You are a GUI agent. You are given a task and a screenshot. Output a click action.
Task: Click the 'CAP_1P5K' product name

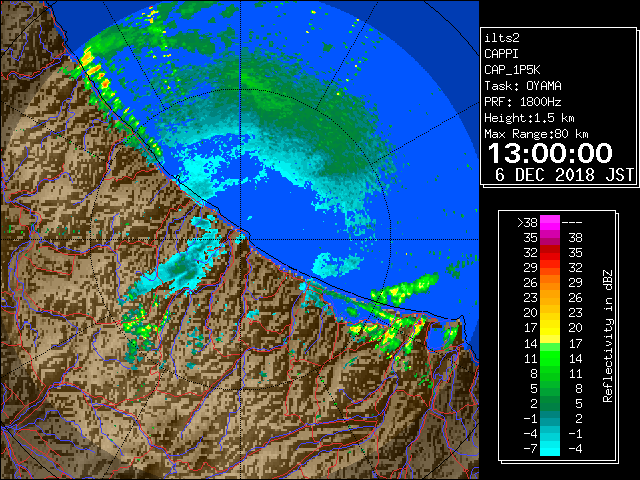(x=512, y=70)
